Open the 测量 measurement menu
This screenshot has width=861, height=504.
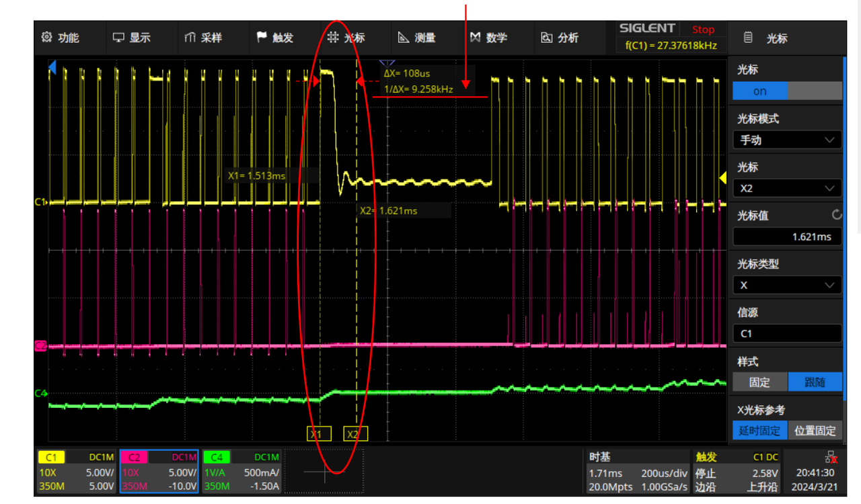(x=417, y=38)
